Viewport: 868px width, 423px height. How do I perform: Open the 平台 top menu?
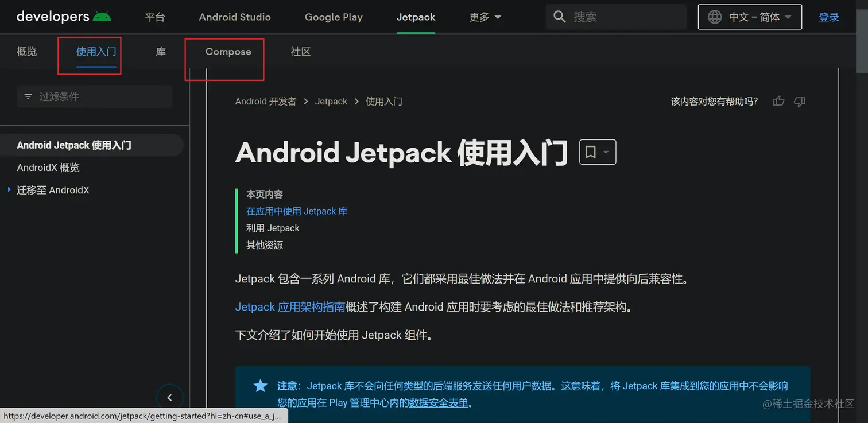tap(155, 17)
